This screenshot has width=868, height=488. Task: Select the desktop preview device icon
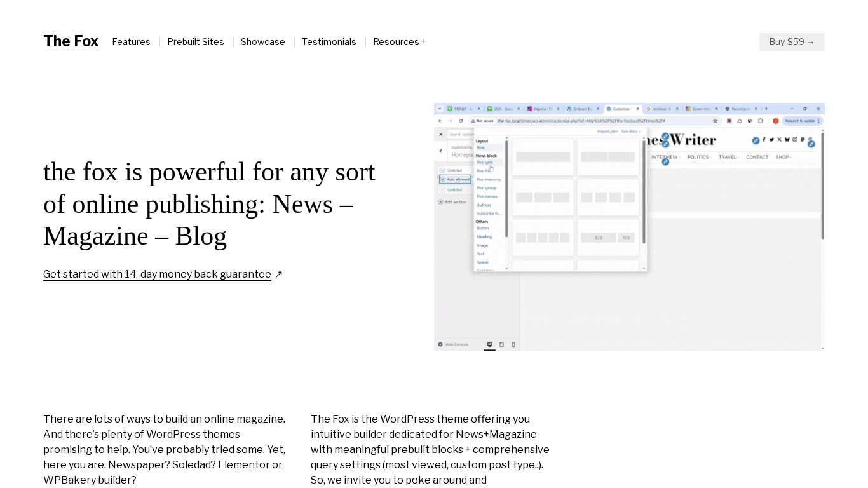click(489, 345)
